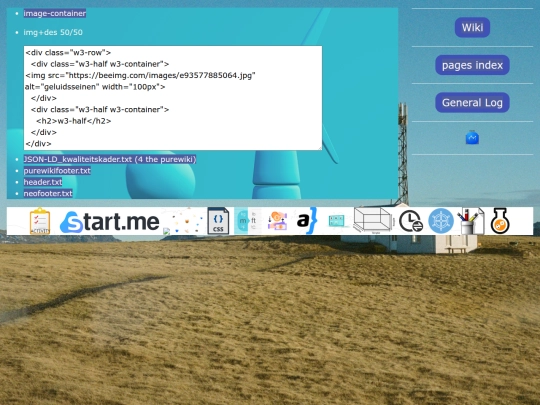Viewport: 540px width, 405px height.
Task: Open the purewikifooter.txt link
Action: pos(57,170)
